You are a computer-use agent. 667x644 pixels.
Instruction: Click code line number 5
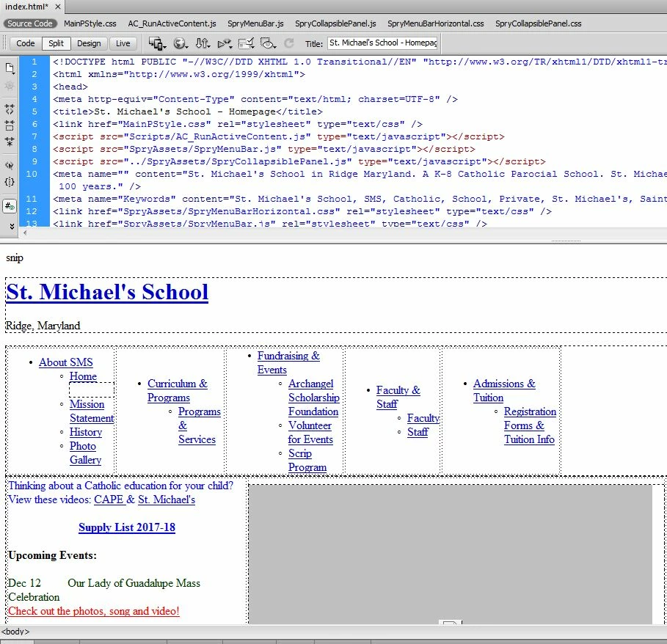34,111
